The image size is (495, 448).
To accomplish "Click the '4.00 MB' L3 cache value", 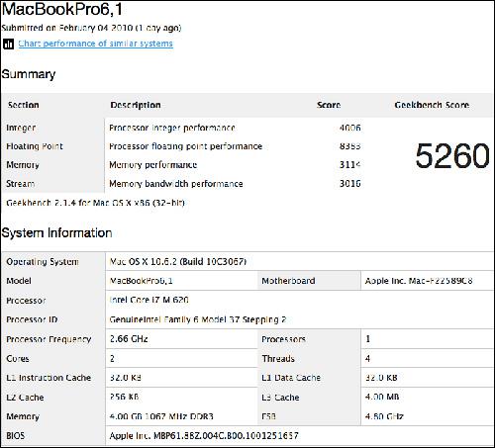I will pos(382,397).
